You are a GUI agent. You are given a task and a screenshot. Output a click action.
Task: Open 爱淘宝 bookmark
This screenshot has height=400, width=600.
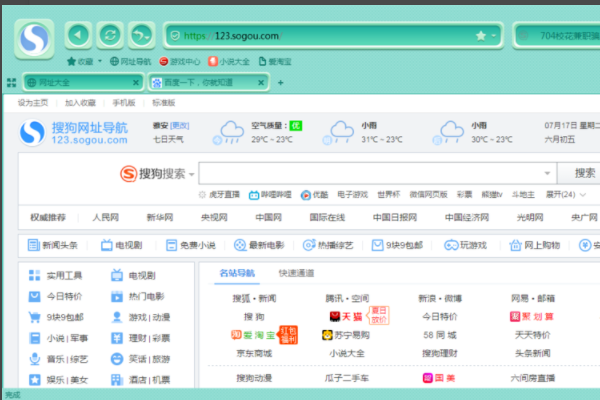pos(275,61)
